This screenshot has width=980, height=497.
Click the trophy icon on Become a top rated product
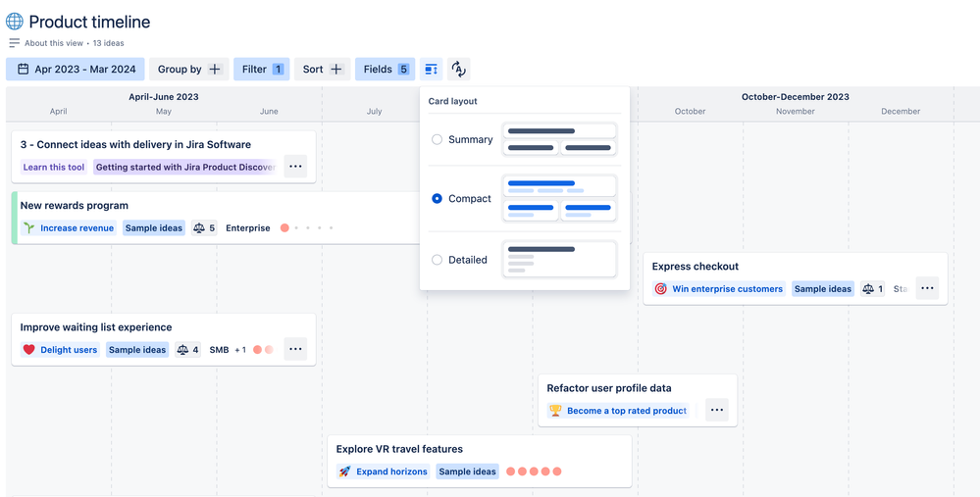[555, 410]
